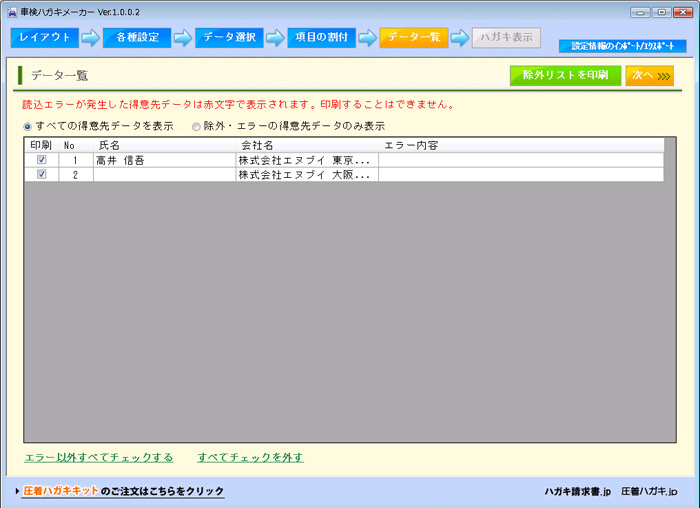This screenshot has width=700, height=508.
Task: Click 除外リストを印刷 button
Action: (x=565, y=75)
